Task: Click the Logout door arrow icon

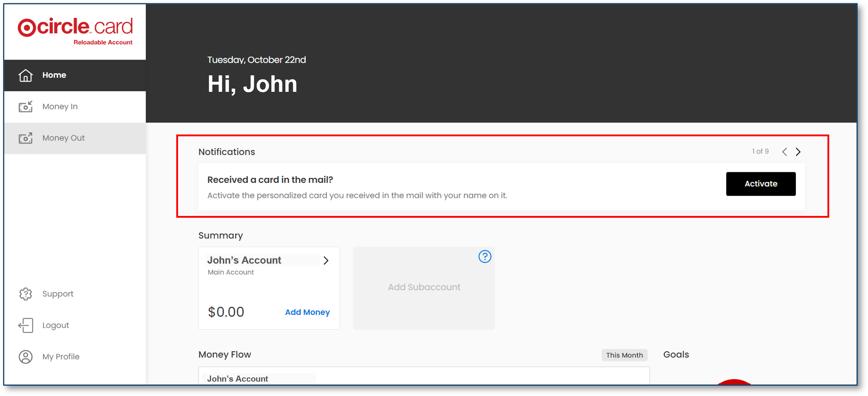Action: (25, 325)
